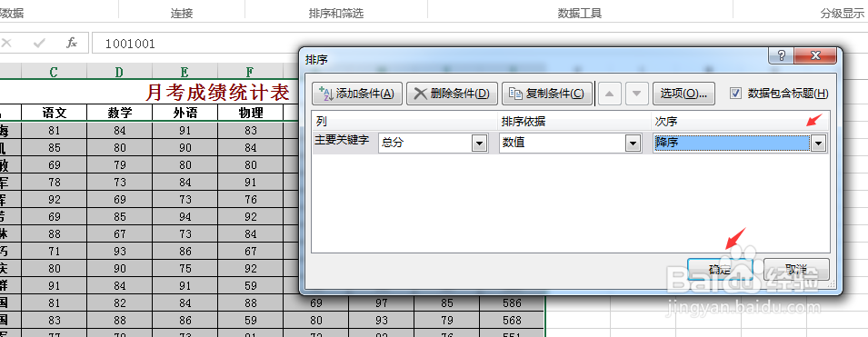Move condition down with the down arrow
Viewport: 868px width, 337px height.
[x=636, y=94]
